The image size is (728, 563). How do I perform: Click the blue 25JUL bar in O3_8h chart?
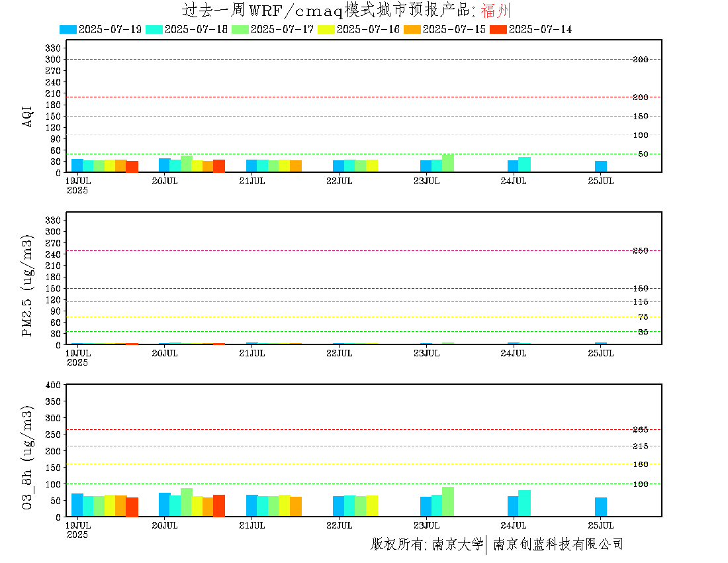[x=601, y=507]
